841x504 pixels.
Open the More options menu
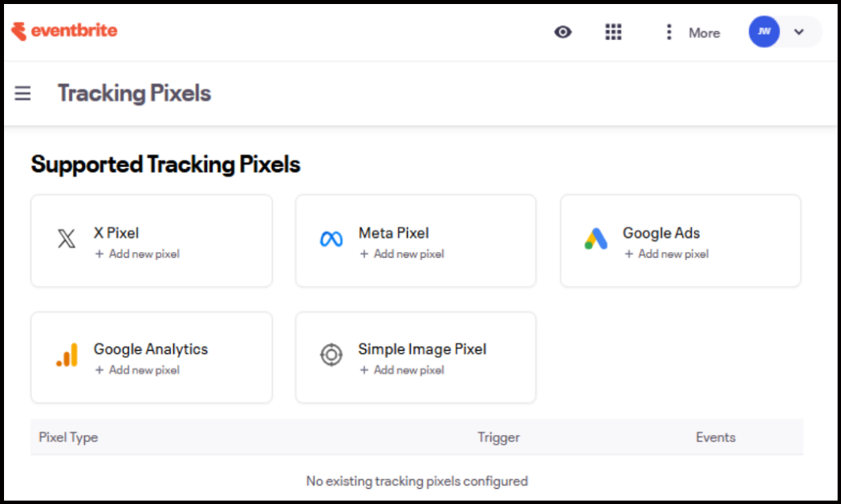pos(691,33)
